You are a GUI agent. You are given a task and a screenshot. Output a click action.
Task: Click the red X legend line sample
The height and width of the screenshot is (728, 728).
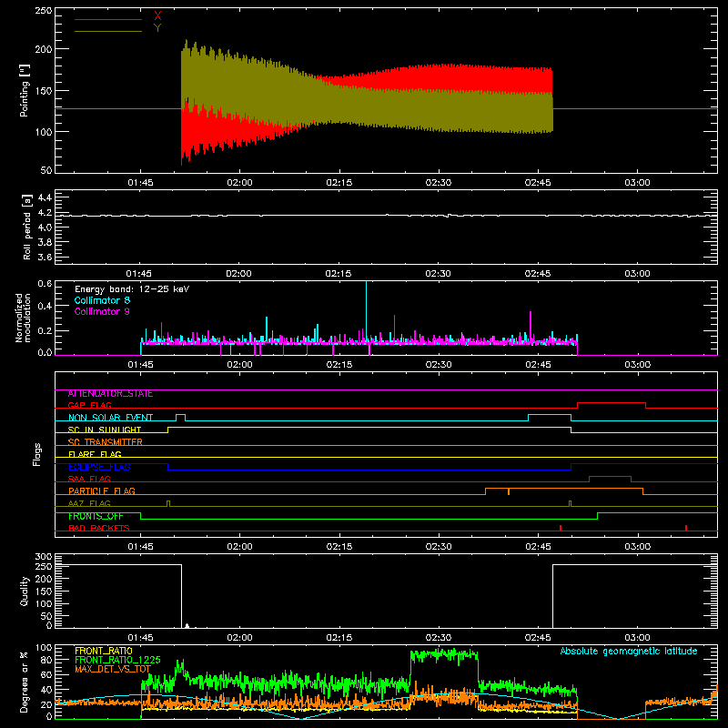tap(108, 19)
